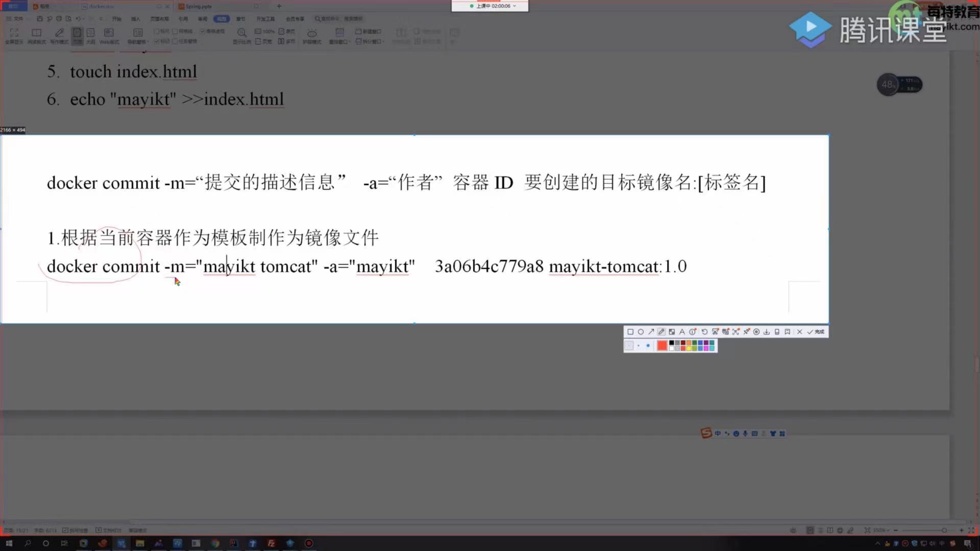Click the 完成 finish button
The height and width of the screenshot is (551, 980).
click(x=816, y=332)
